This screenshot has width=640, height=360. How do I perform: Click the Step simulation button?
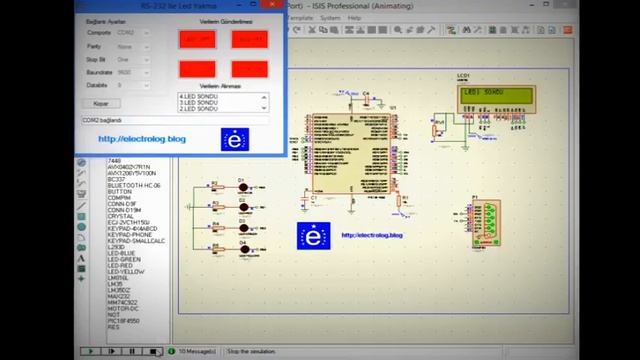click(x=111, y=351)
